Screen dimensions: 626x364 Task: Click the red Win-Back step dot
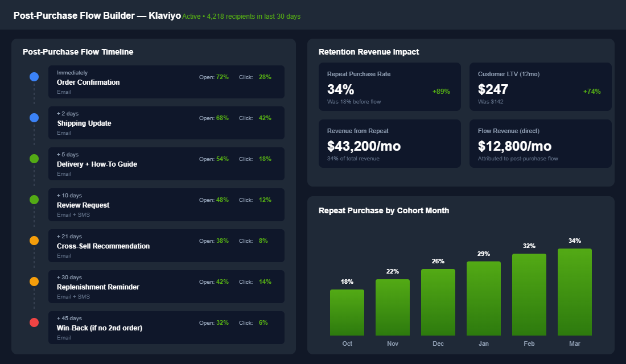coord(34,322)
